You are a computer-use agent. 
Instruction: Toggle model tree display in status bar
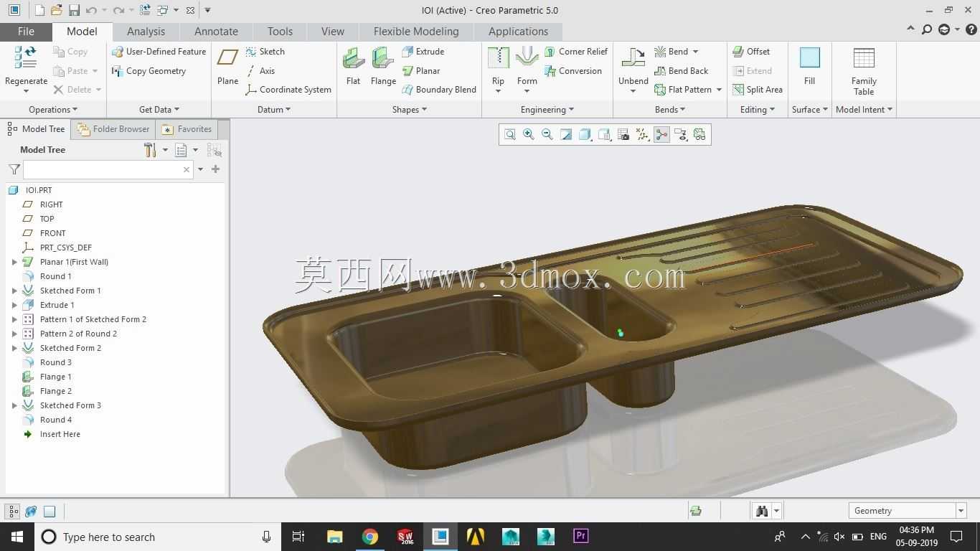13,512
